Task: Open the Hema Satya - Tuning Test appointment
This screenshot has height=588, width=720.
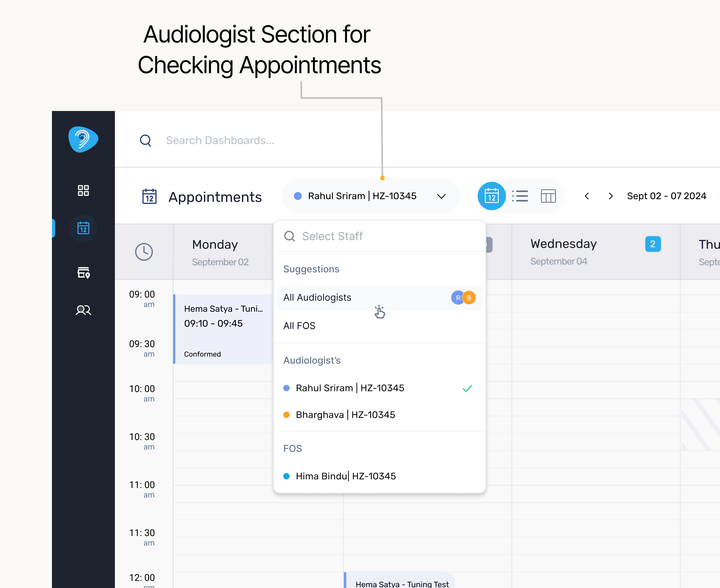Action: click(x=399, y=580)
